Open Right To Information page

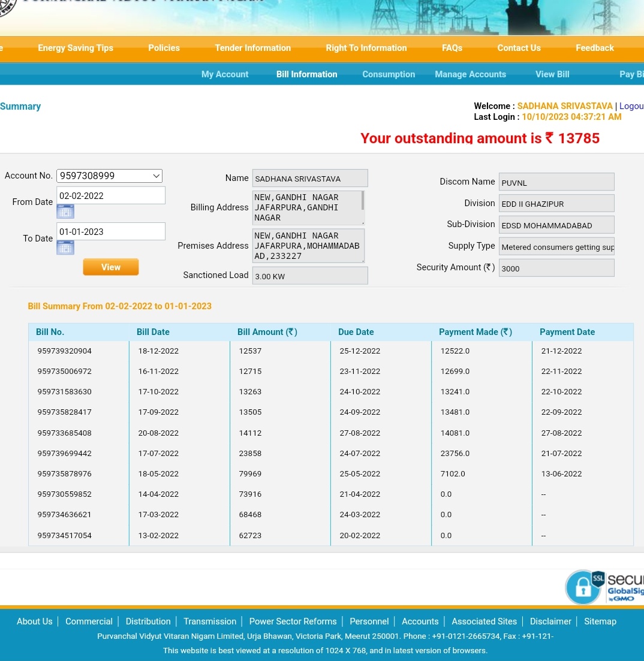(x=366, y=48)
